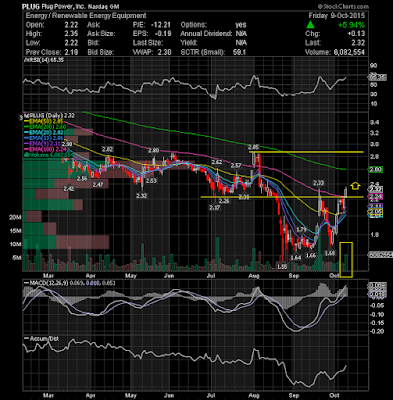Click the 1.64 price label

[296, 258]
